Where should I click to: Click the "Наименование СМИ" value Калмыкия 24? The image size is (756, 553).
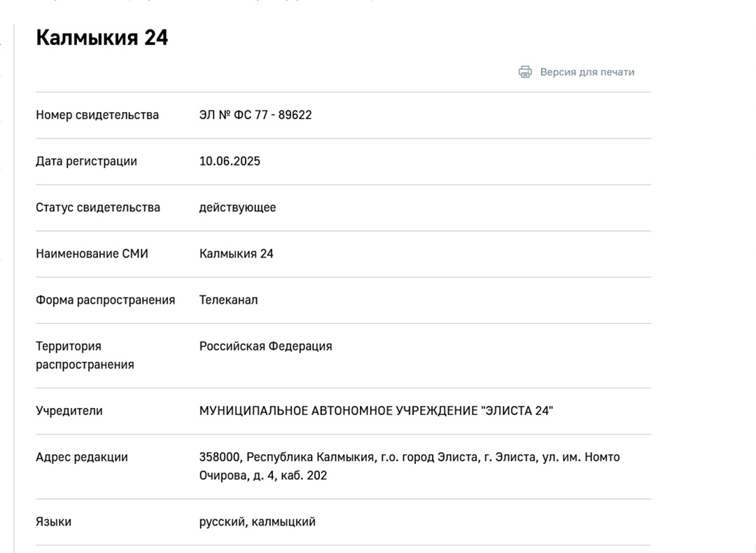click(x=237, y=253)
